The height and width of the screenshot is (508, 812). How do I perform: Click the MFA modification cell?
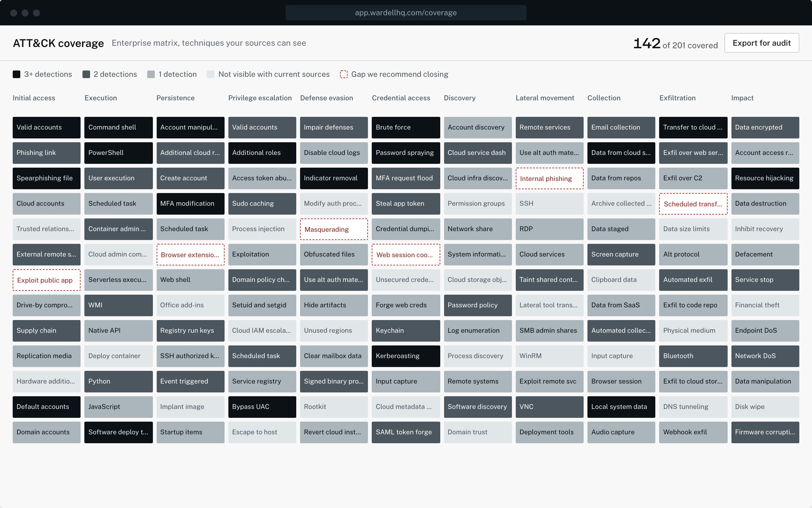pos(190,204)
